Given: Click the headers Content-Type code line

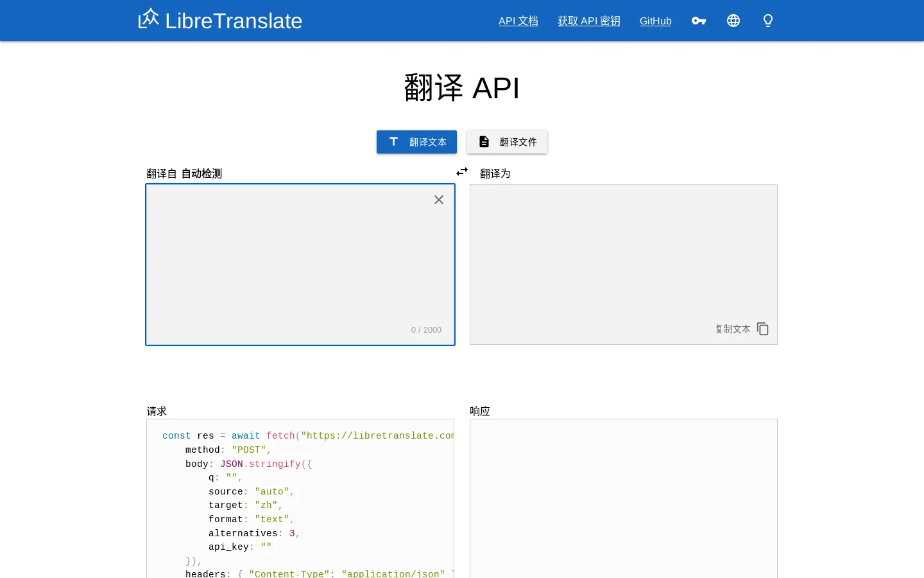Looking at the screenshot, I should [x=320, y=574].
